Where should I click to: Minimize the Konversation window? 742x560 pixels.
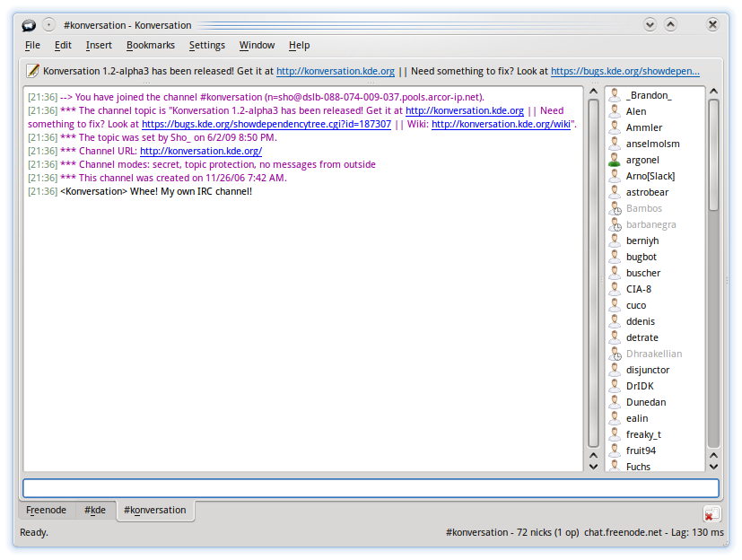coord(650,24)
